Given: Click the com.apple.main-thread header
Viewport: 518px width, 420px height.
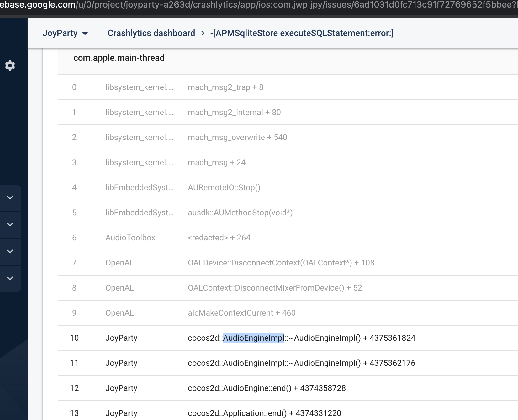Looking at the screenshot, I should tap(119, 58).
